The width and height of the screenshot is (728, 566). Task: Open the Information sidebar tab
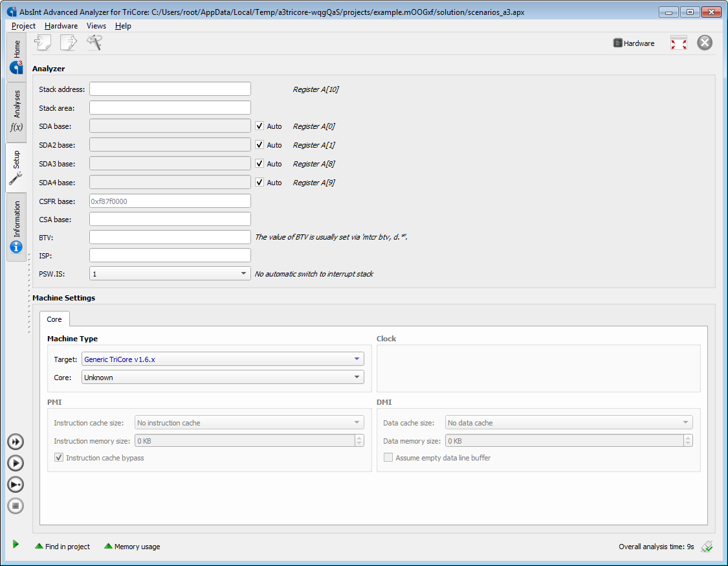16,227
